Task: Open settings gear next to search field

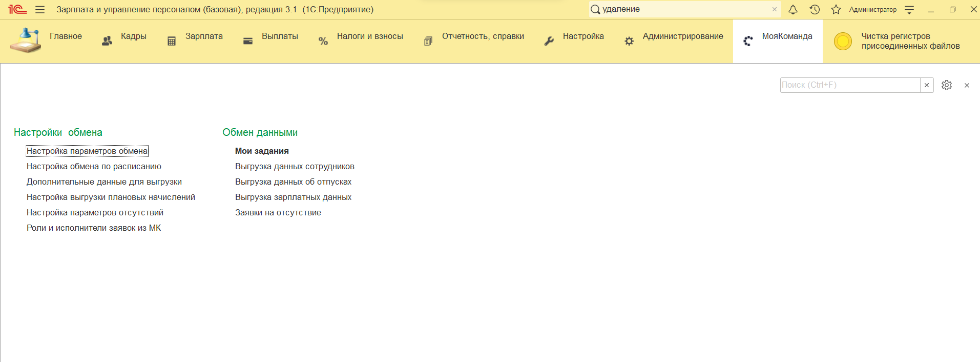Action: point(946,85)
